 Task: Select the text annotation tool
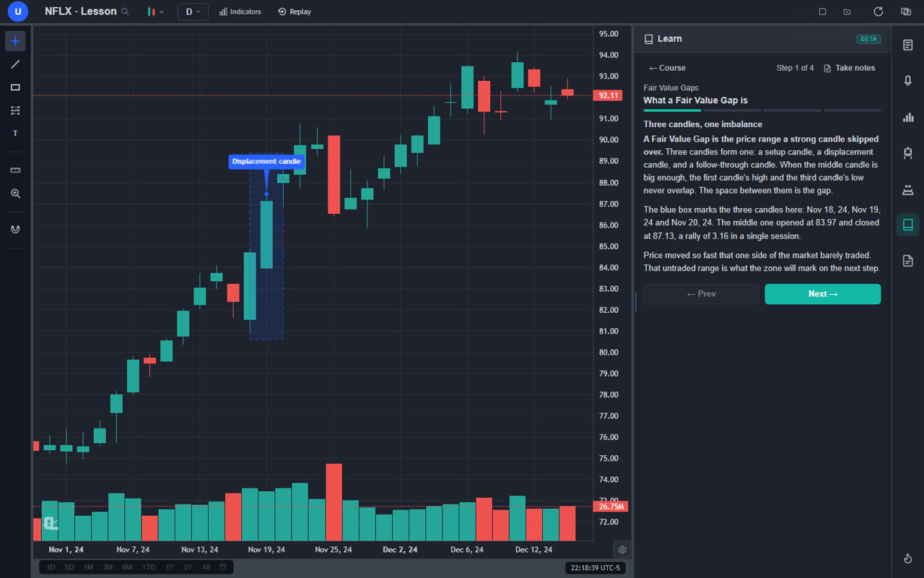[x=16, y=134]
